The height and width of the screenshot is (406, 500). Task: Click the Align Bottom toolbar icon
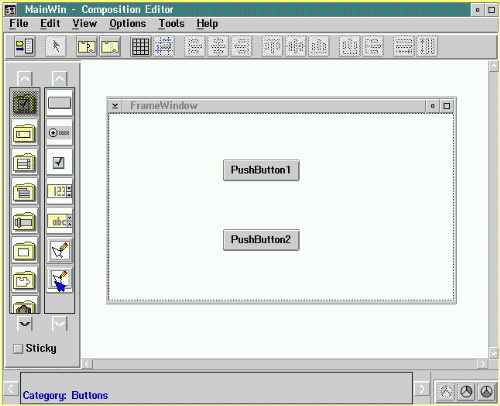319,46
